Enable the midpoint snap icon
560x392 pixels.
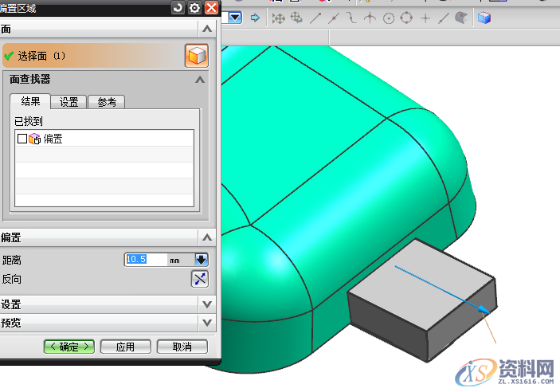click(x=333, y=18)
